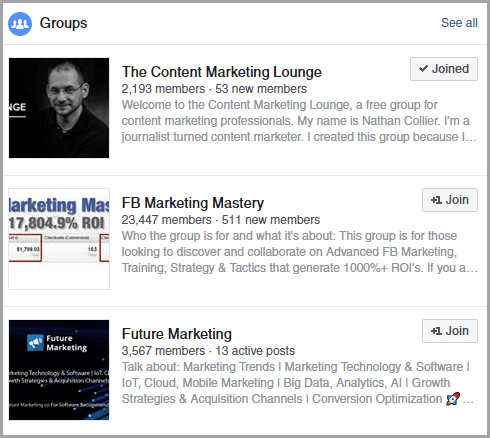
Task: Click the checkmark icon in Joined button
Action: pyautogui.click(x=423, y=69)
